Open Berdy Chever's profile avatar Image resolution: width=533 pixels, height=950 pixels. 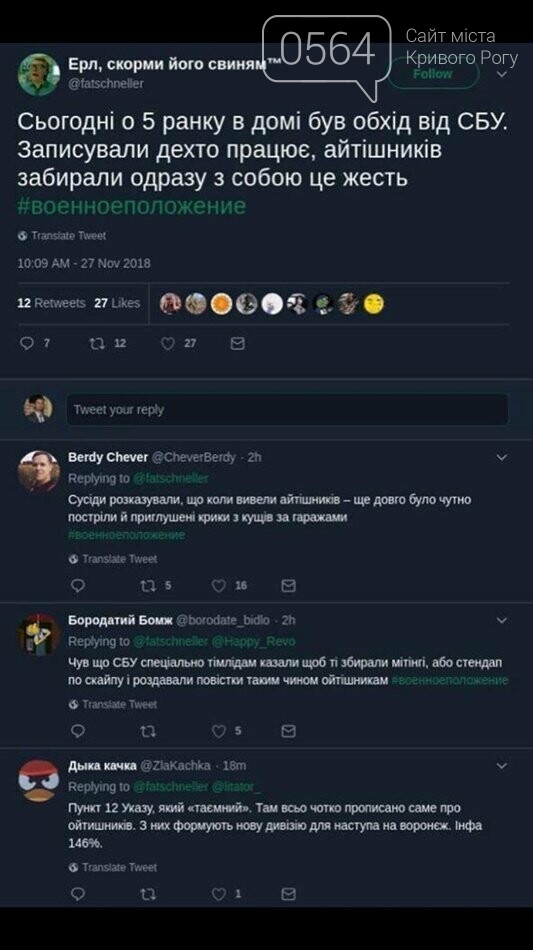pos(39,471)
